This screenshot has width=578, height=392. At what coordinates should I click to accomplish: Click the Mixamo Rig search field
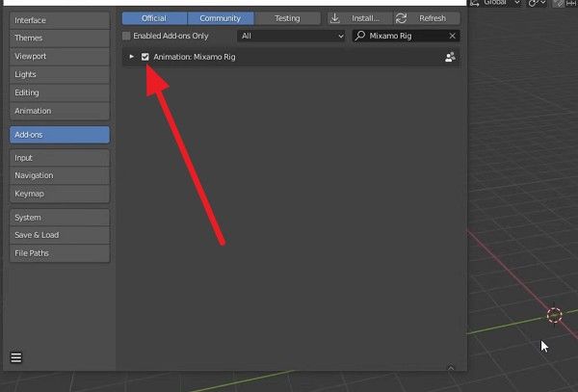pyautogui.click(x=406, y=36)
